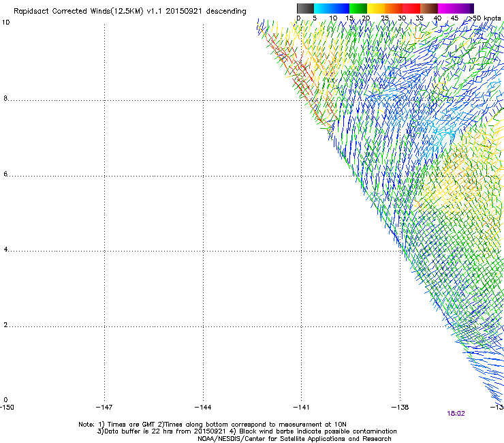Click the latitude axis label '6'
504x443 pixels.
click(5, 174)
